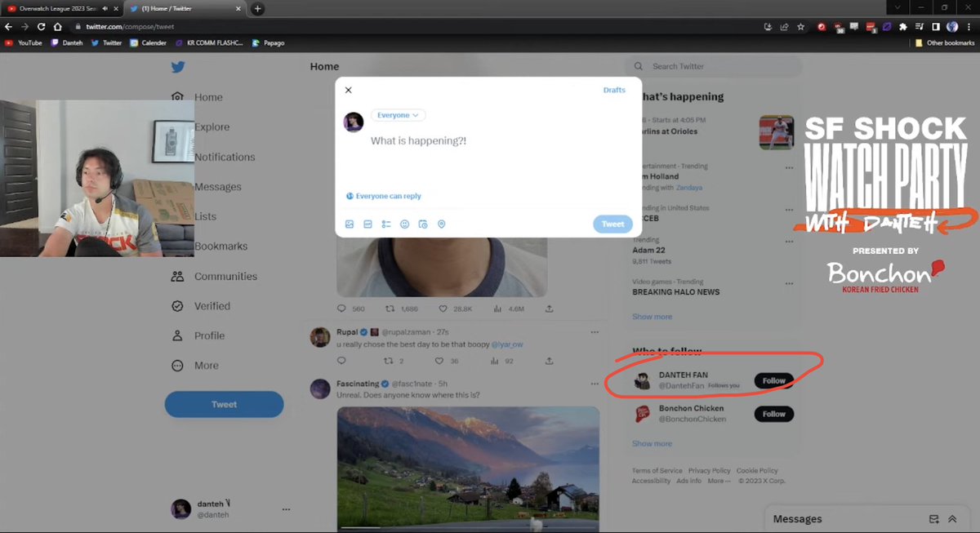Open Other bookmarks folder
The image size is (980, 533).
[x=945, y=42]
